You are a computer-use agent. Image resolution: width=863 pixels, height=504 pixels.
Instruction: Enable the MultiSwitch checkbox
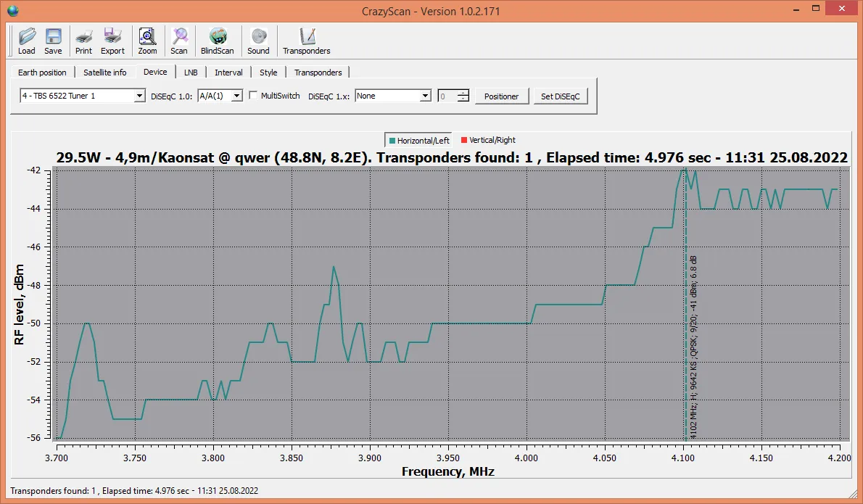coord(253,95)
